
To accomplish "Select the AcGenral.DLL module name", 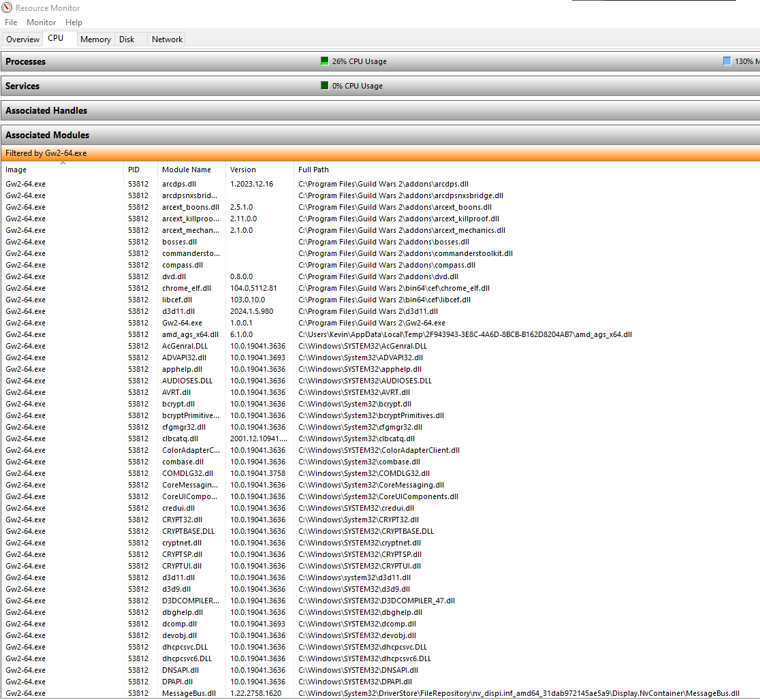I will (x=185, y=346).
